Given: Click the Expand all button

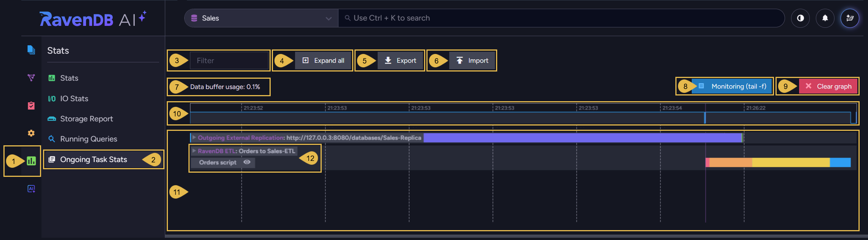Looking at the screenshot, I should (323, 60).
